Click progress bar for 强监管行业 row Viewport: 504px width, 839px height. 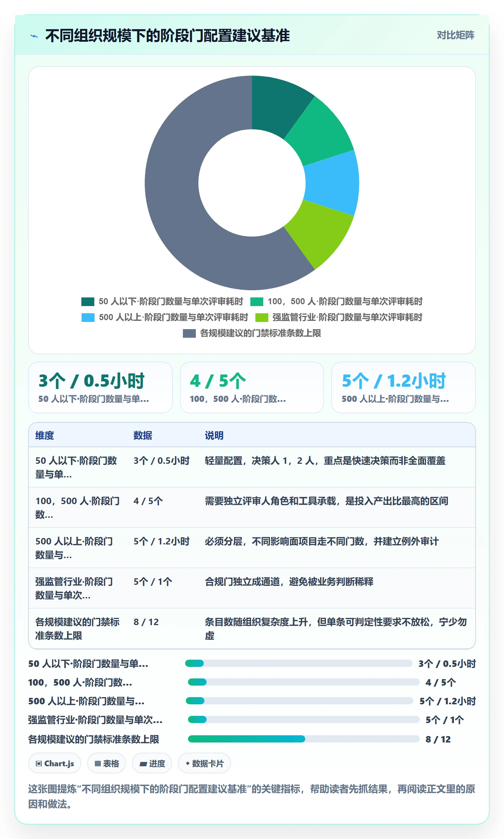(x=303, y=719)
